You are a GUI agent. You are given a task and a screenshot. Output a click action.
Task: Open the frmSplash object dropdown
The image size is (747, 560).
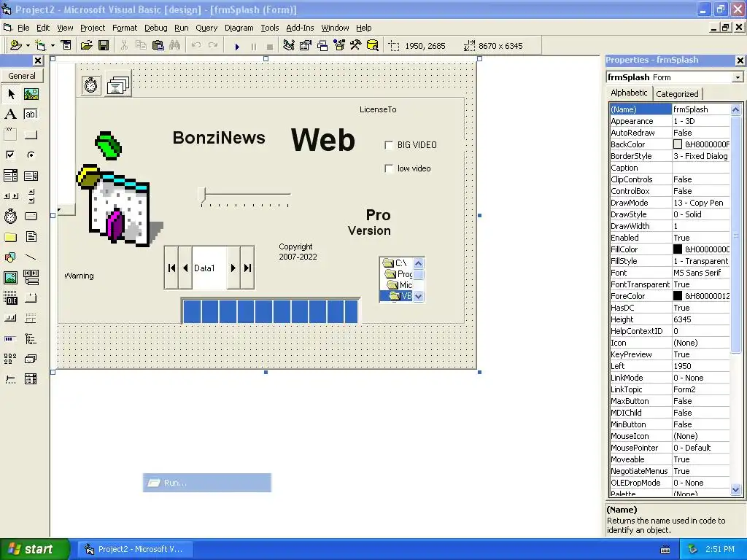click(738, 77)
